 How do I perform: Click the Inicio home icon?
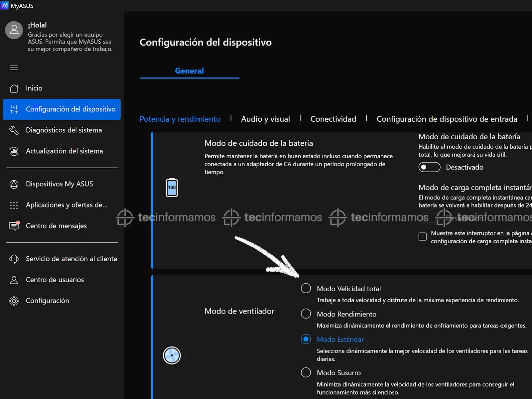pyautogui.click(x=14, y=88)
